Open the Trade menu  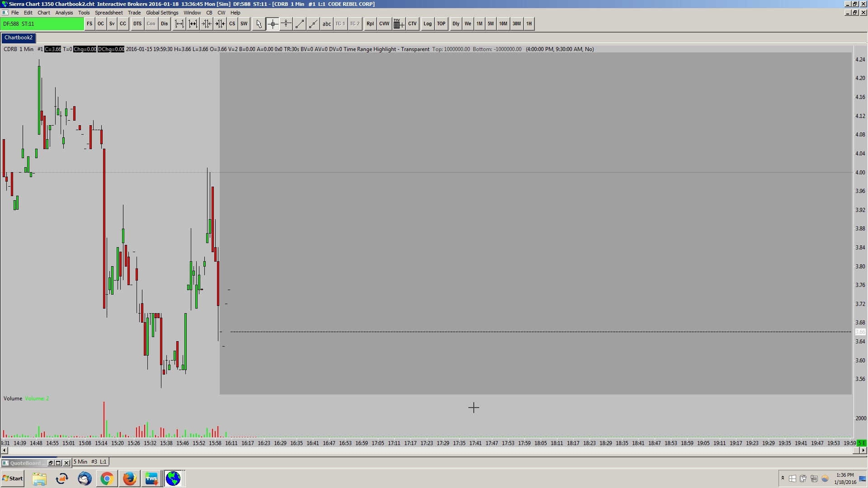pyautogui.click(x=134, y=13)
